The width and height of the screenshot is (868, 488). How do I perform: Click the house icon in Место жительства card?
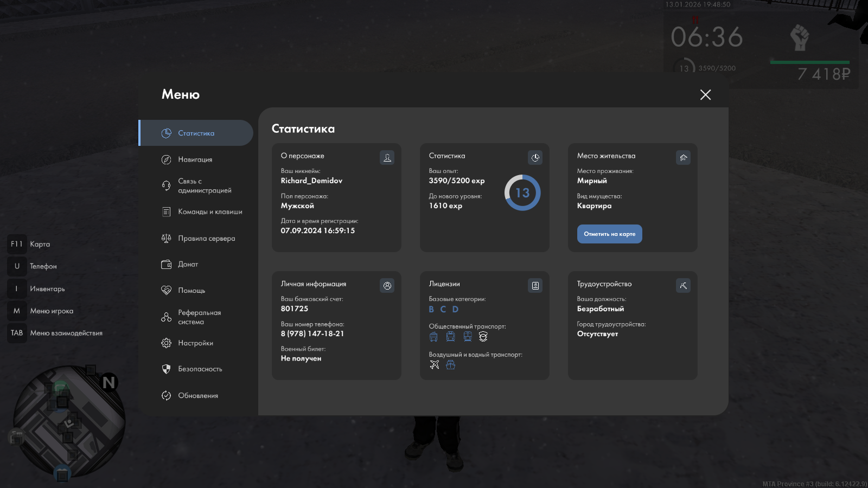pyautogui.click(x=683, y=158)
